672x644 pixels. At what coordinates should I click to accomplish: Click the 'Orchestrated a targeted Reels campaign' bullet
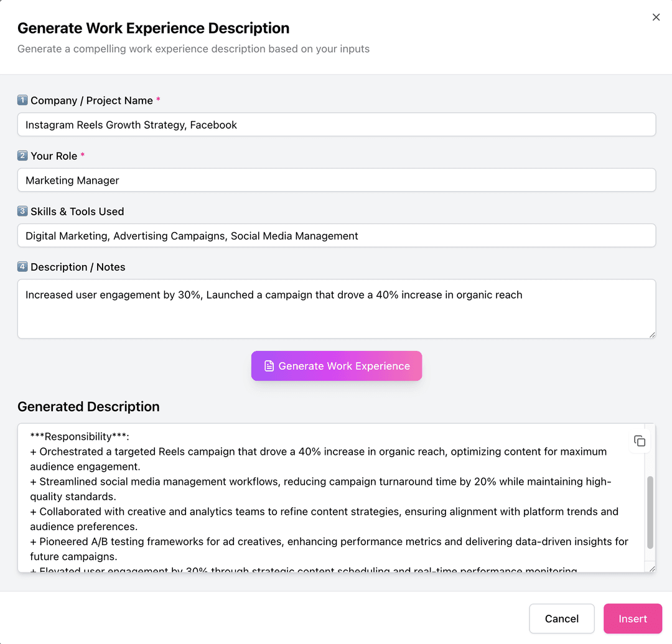(319, 459)
